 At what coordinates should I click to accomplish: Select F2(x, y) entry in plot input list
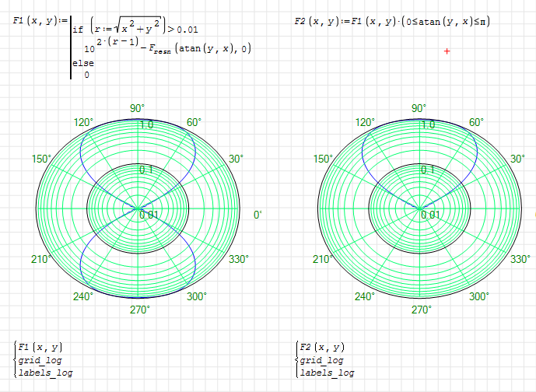click(321, 347)
